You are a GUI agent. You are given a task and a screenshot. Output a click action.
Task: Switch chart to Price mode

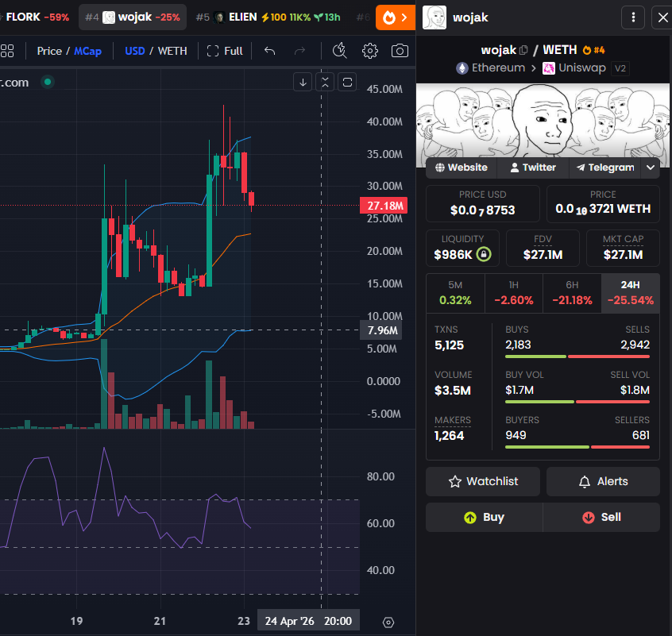coord(49,51)
